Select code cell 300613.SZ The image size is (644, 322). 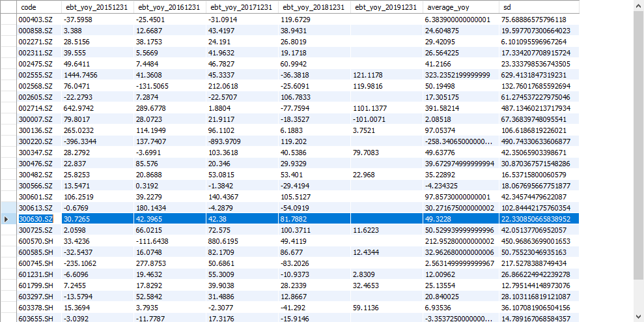point(40,208)
